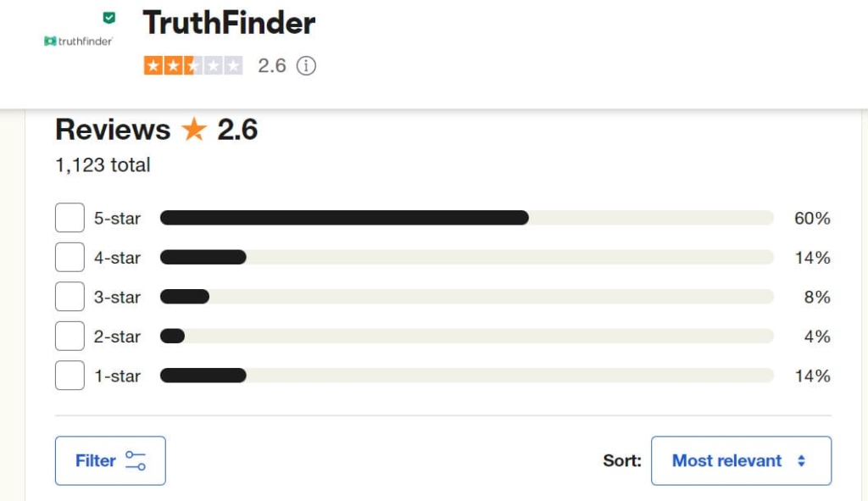Click the 2-star 4% percentage

coord(817,337)
